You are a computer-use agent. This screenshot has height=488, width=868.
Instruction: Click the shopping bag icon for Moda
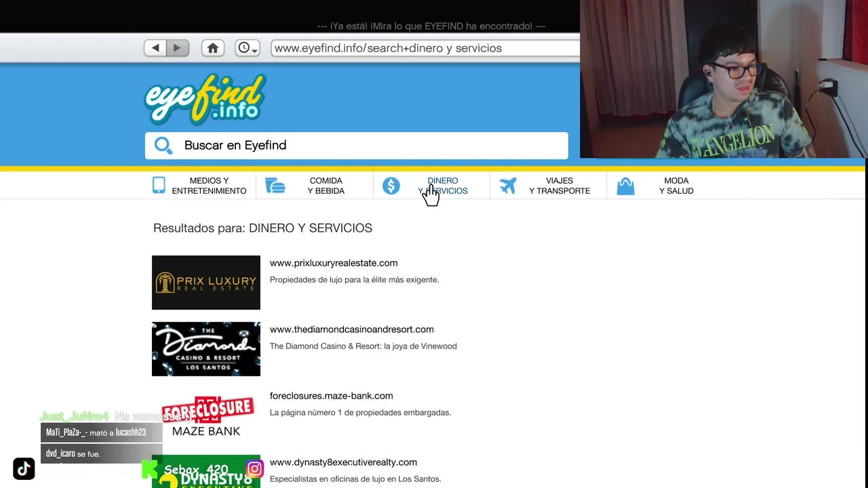click(x=625, y=186)
